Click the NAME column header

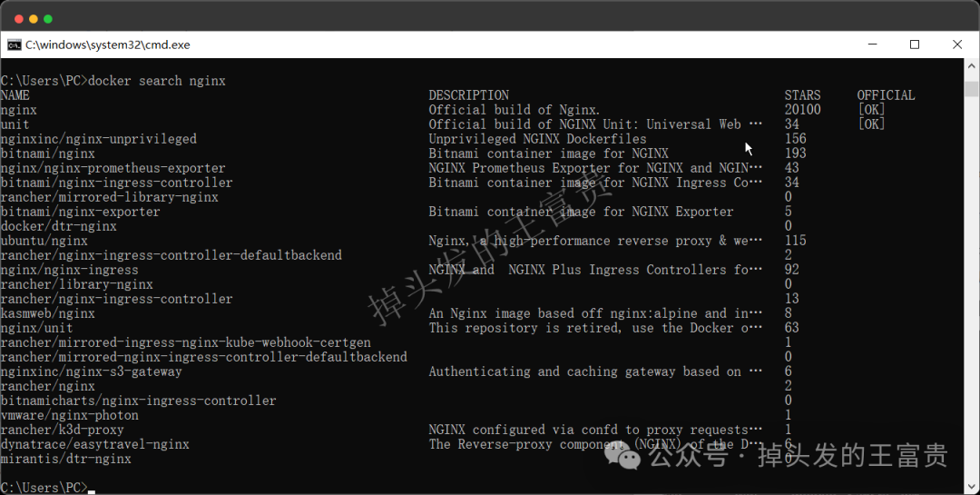click(15, 95)
